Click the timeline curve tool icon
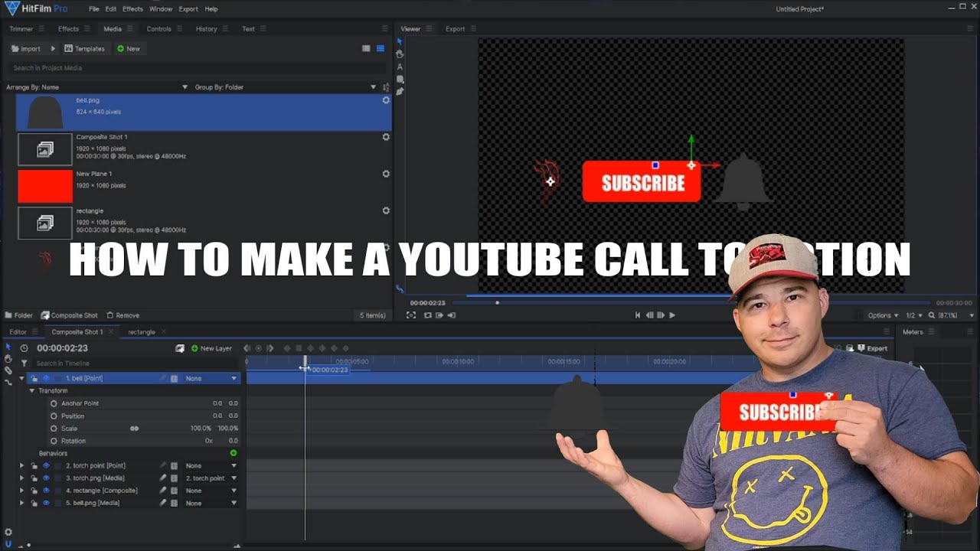Screen dimensions: 980x551 [x=8, y=382]
